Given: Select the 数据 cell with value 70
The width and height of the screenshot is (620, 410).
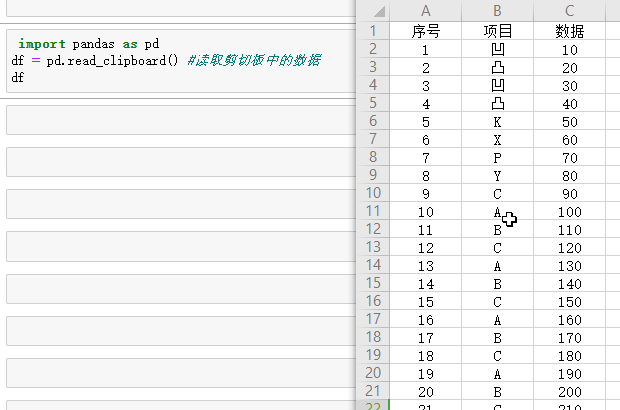Looking at the screenshot, I should (569, 158).
